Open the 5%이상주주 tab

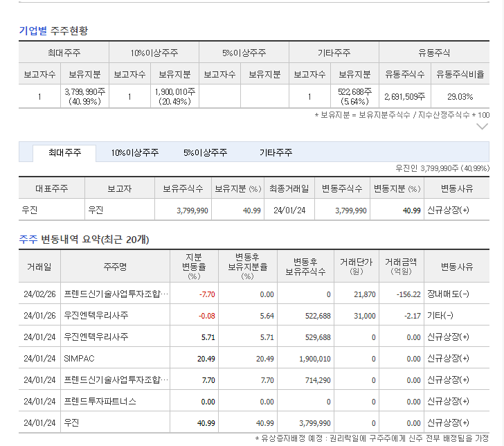click(x=206, y=152)
